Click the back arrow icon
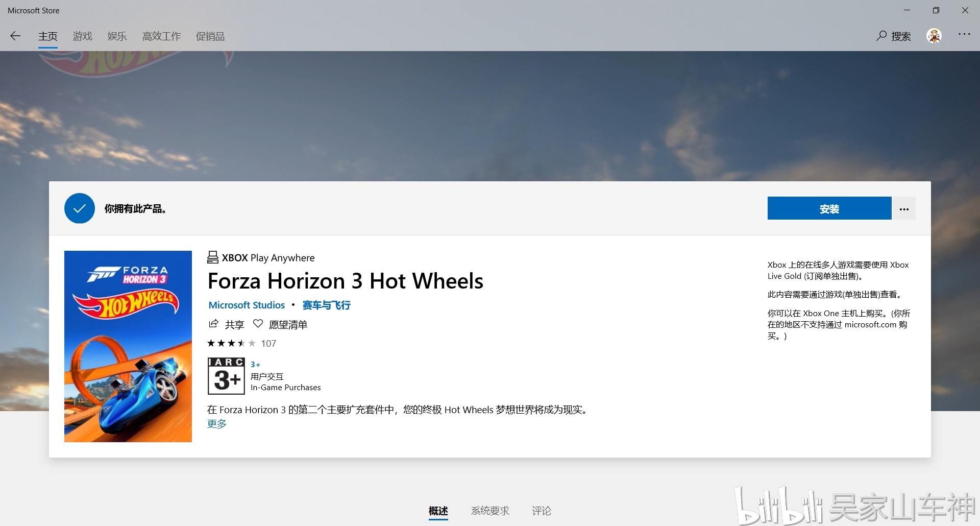The width and height of the screenshot is (980, 526). click(x=15, y=36)
